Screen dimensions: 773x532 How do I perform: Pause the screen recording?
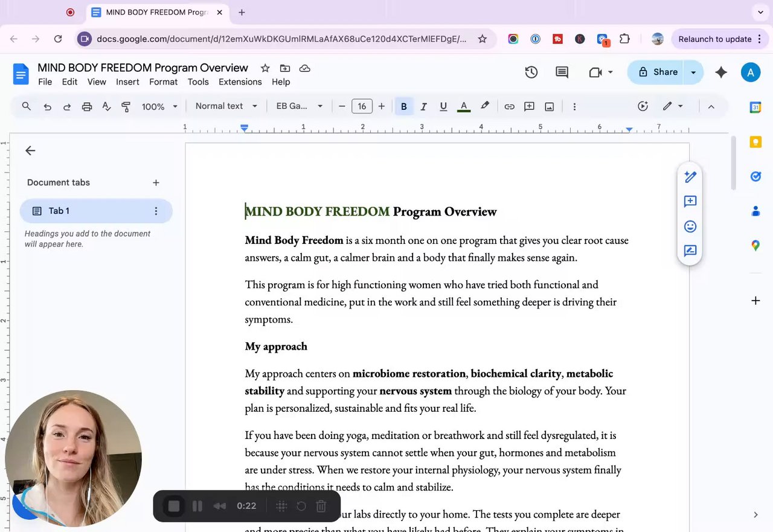(197, 506)
